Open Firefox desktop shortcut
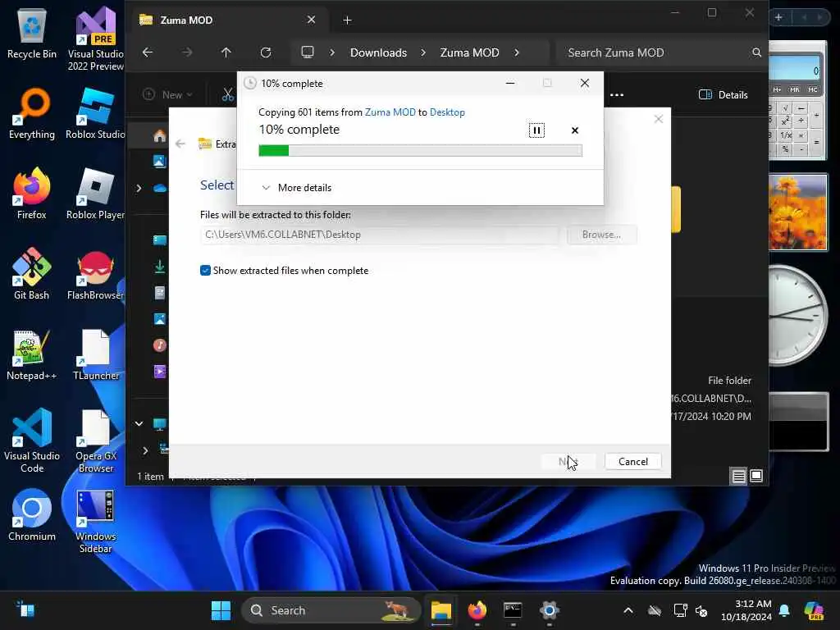Screen dimensions: 840x630 tap(32, 193)
